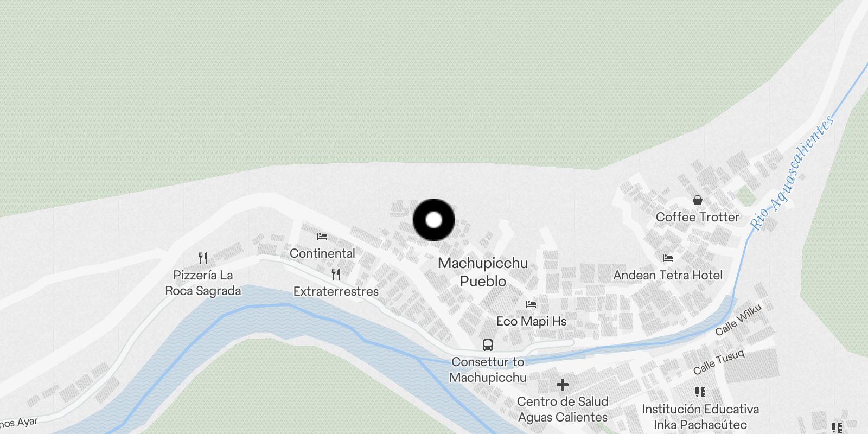
Task: Select the Coffee Trotter shopping bag icon
Action: pos(698,200)
